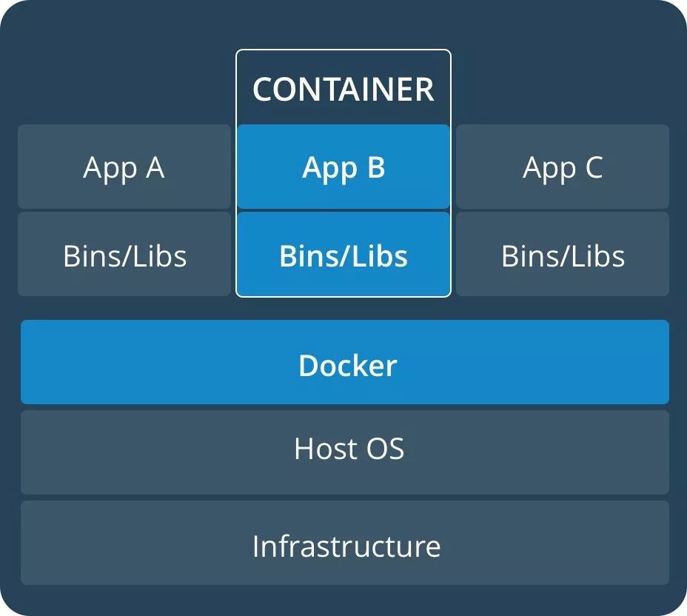Click the App C text label
Image resolution: width=687 pixels, height=616 pixels.
[563, 168]
